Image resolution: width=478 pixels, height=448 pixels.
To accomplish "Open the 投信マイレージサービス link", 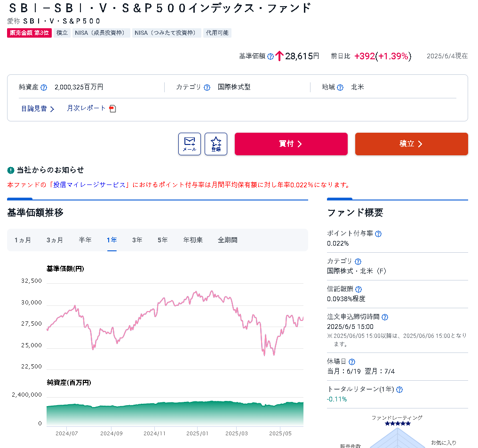I will [x=89, y=185].
